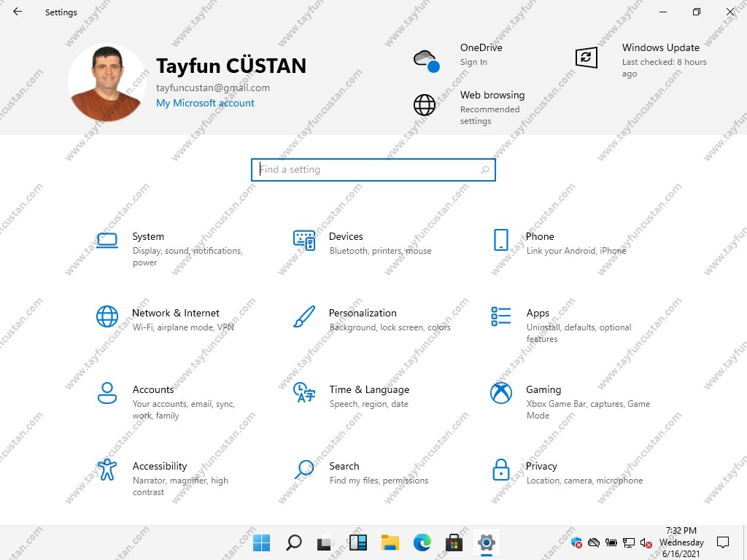This screenshot has width=747, height=560.
Task: Open Apps settings list icon
Action: tap(500, 316)
